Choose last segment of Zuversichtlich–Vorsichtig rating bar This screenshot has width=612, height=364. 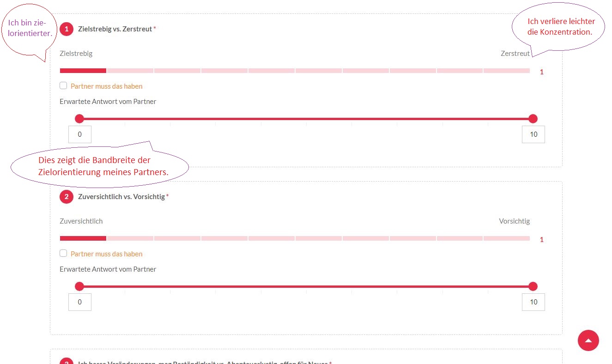[x=507, y=238]
